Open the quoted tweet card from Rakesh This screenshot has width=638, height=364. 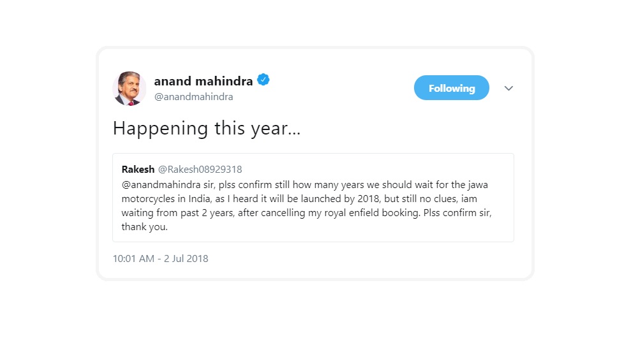[x=313, y=198]
